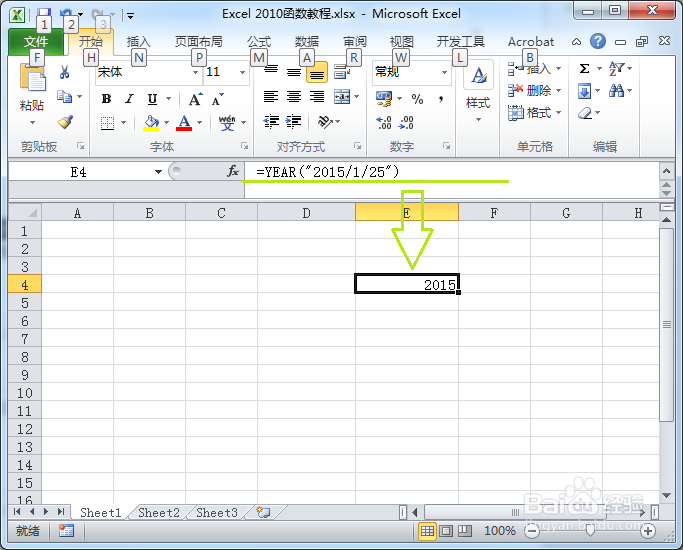
Task: Click the Paste clipboard icon
Action: [x=32, y=78]
